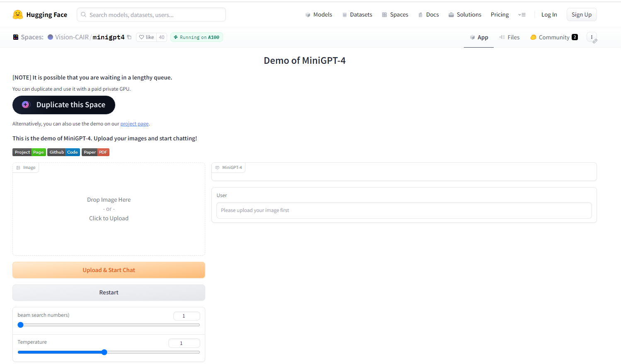Focus the search models, datasets, users field
The height and width of the screenshot is (364, 621).
[x=151, y=14]
